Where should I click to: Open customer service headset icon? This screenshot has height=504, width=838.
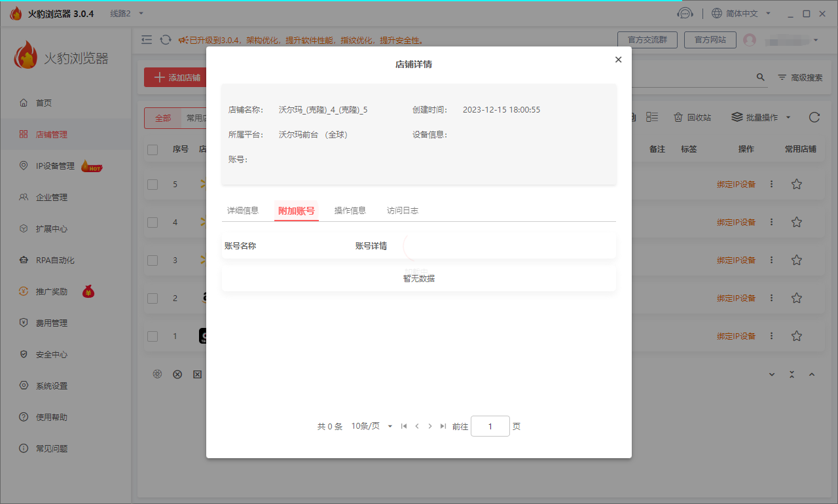(x=685, y=13)
